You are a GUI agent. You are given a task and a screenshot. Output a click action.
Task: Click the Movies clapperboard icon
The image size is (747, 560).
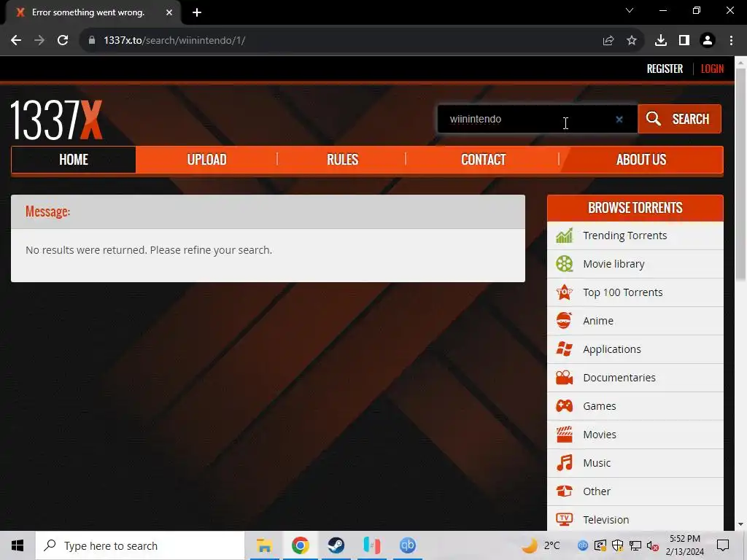[564, 435]
